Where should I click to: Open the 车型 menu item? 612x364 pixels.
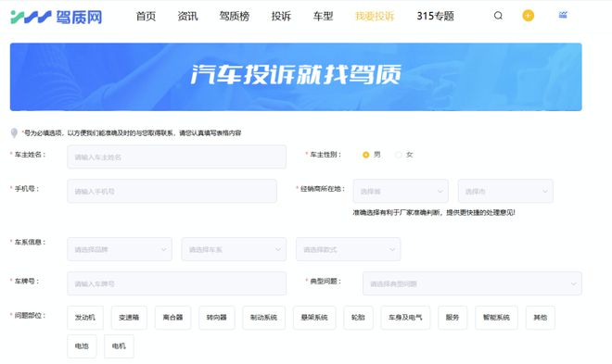coord(323,16)
